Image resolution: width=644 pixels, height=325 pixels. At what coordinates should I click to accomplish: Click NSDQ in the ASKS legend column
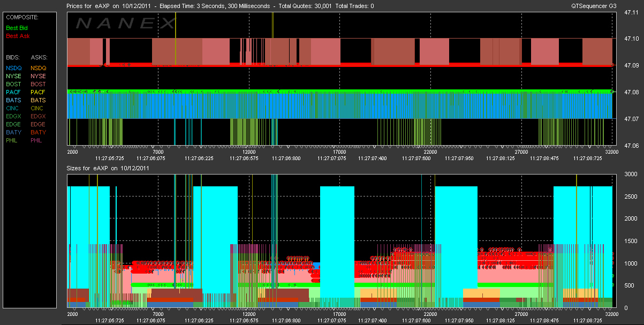tap(39, 68)
